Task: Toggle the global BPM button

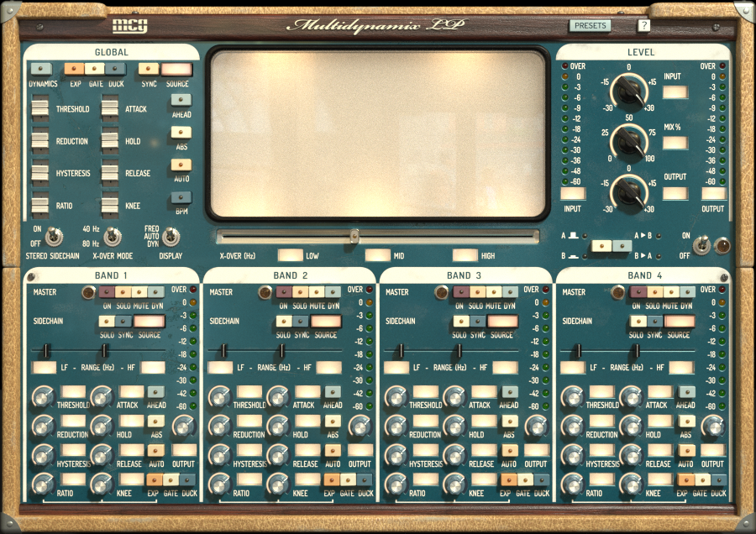Action: coord(181,197)
